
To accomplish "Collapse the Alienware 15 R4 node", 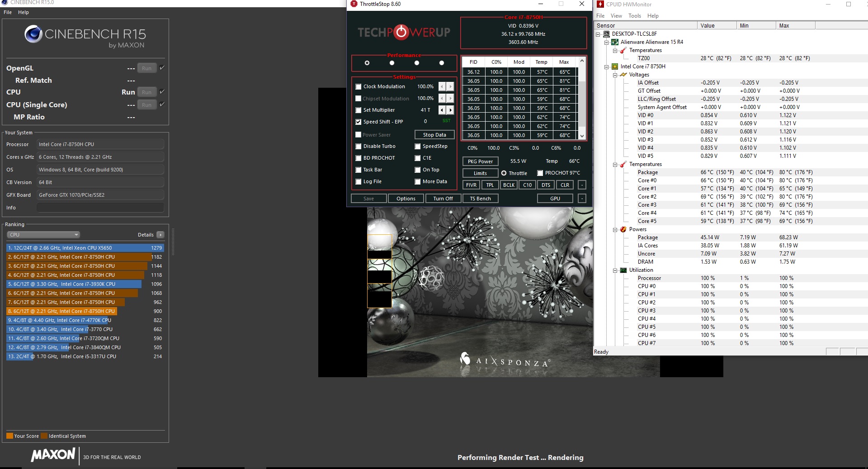I will pos(607,43).
